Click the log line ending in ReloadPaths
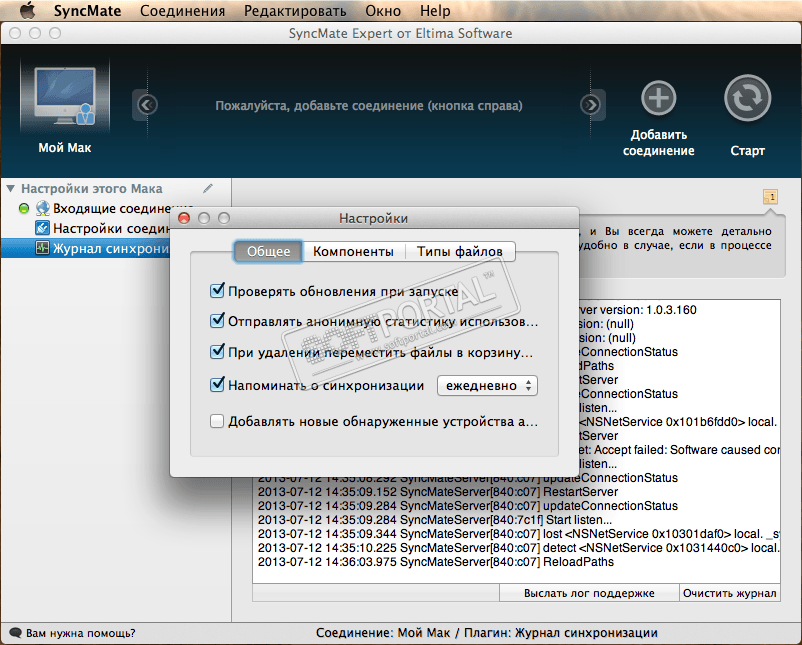802x645 pixels. (436, 562)
